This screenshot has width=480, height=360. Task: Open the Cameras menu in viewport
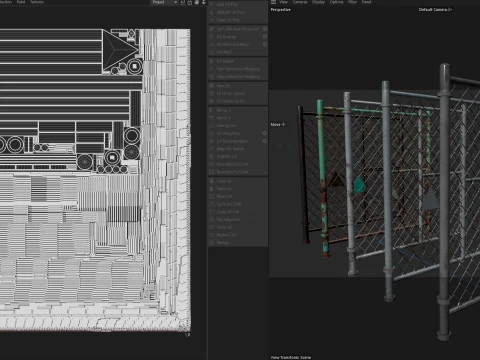pyautogui.click(x=300, y=2)
